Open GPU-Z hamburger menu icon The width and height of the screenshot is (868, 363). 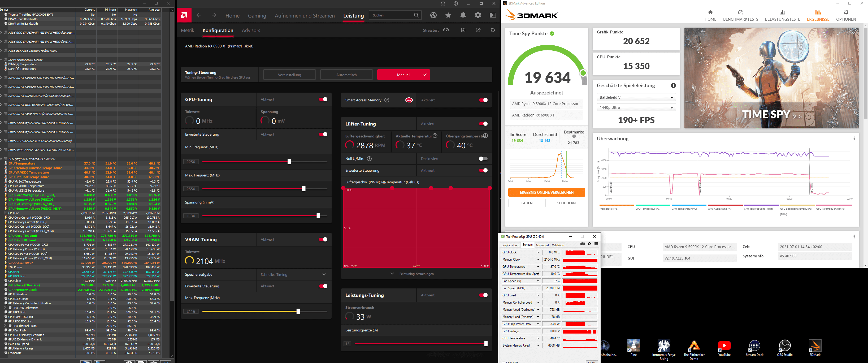point(596,244)
